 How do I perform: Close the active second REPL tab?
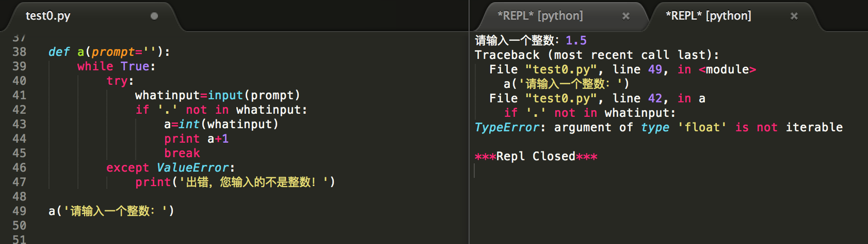point(794,16)
